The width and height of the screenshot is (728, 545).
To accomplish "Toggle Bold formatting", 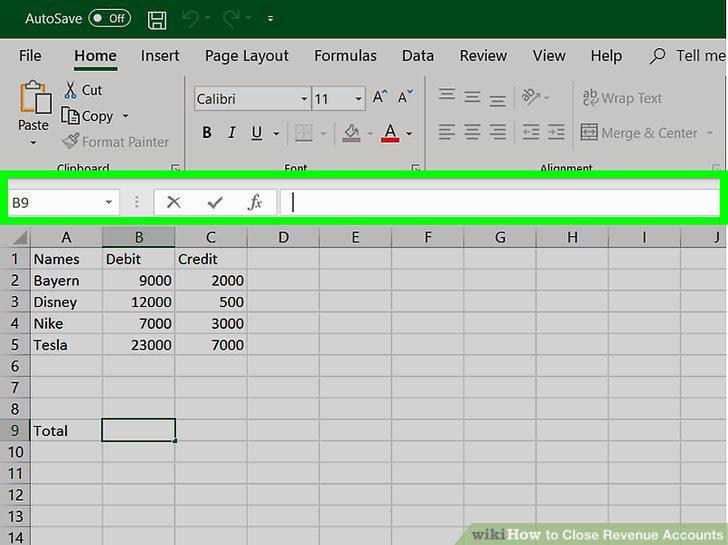I will point(207,133).
